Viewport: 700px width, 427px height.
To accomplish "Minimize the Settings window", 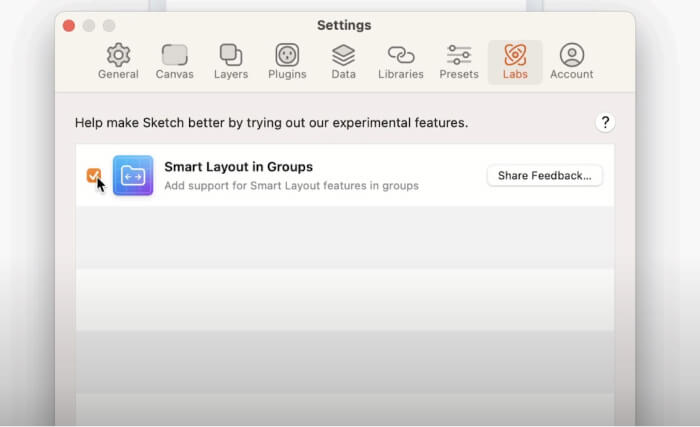I will point(89,25).
